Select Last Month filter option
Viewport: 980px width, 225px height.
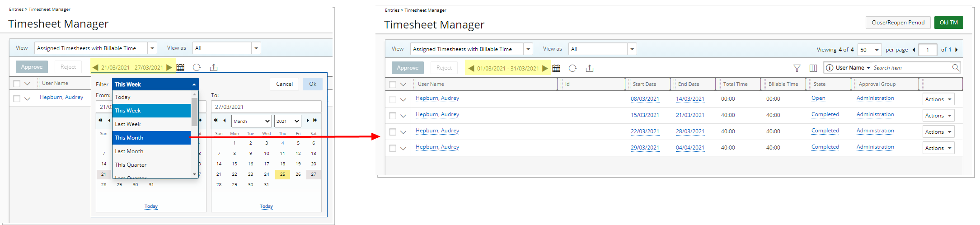(x=151, y=151)
